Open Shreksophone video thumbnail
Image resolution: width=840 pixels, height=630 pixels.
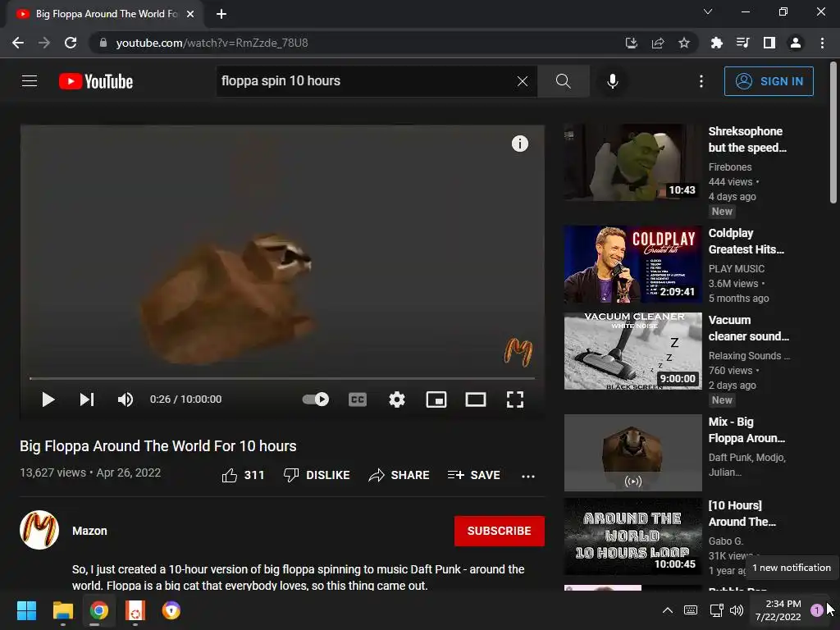coord(632,162)
